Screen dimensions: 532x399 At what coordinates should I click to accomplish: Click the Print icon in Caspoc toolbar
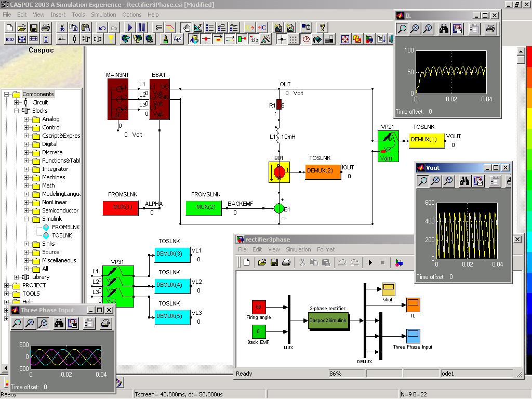[46, 28]
